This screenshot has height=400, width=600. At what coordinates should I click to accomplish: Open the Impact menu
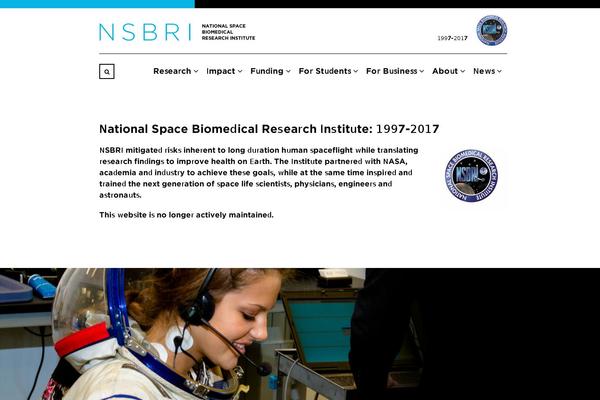coord(224,71)
